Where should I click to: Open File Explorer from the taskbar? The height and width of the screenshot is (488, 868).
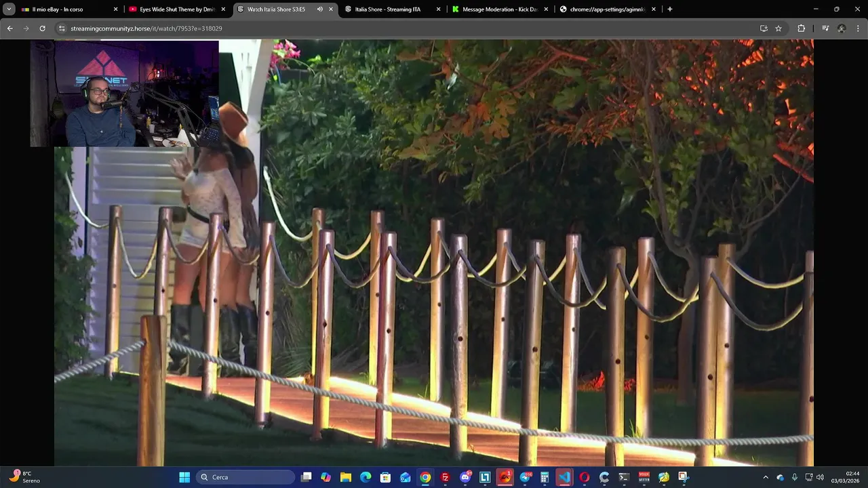346,477
